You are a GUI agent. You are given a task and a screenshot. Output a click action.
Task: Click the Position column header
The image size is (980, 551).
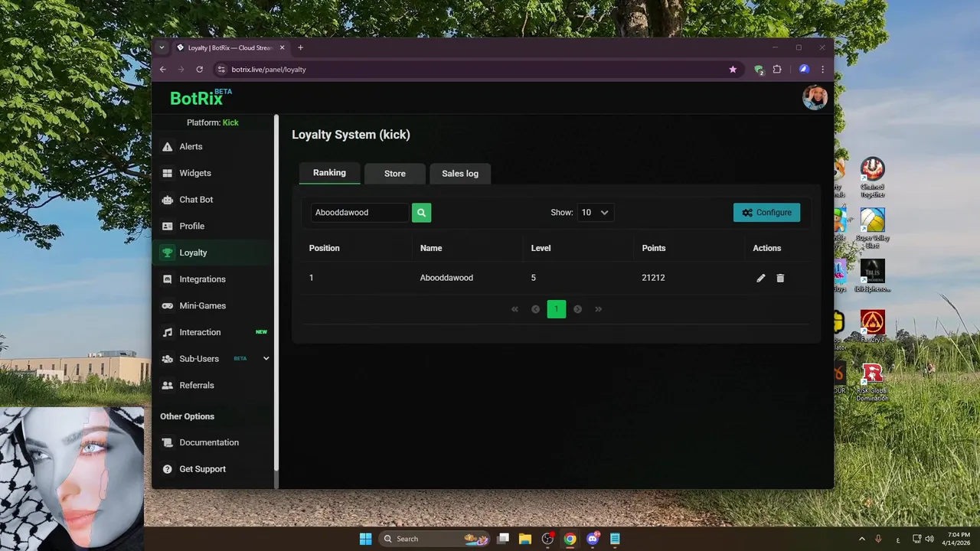pos(325,248)
